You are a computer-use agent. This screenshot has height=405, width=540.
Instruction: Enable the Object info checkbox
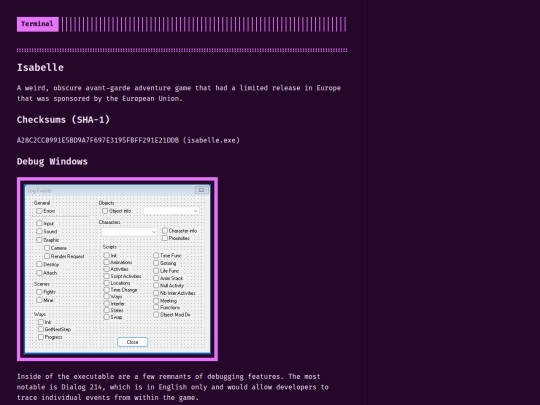tap(105, 211)
